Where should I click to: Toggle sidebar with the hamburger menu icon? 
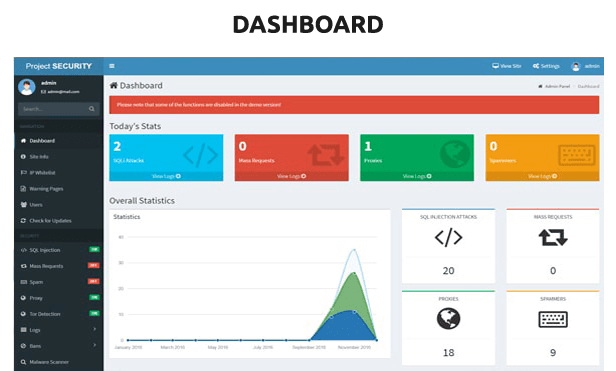click(112, 66)
